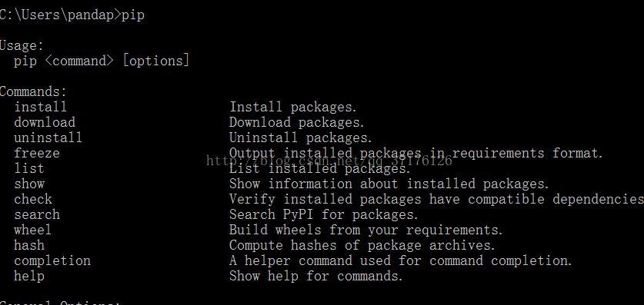
Task: Click 'Build wheels from your requirements.' text
Action: [366, 230]
